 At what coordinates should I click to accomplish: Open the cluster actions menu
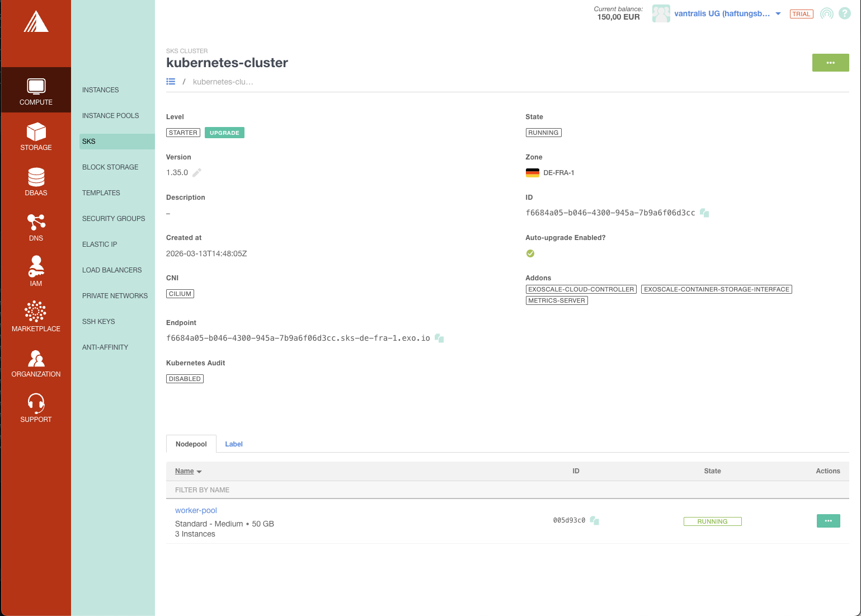pyautogui.click(x=830, y=63)
